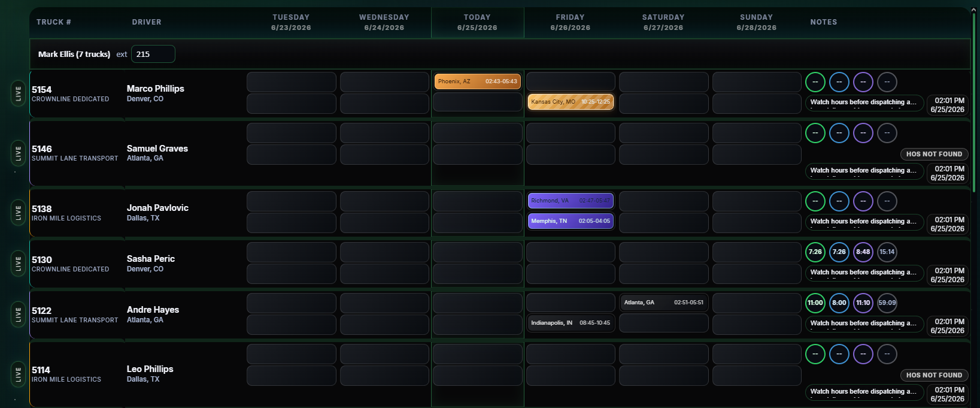Click HOS NOT FOUND badge for truck 5146
The width and height of the screenshot is (980, 408).
tap(934, 154)
